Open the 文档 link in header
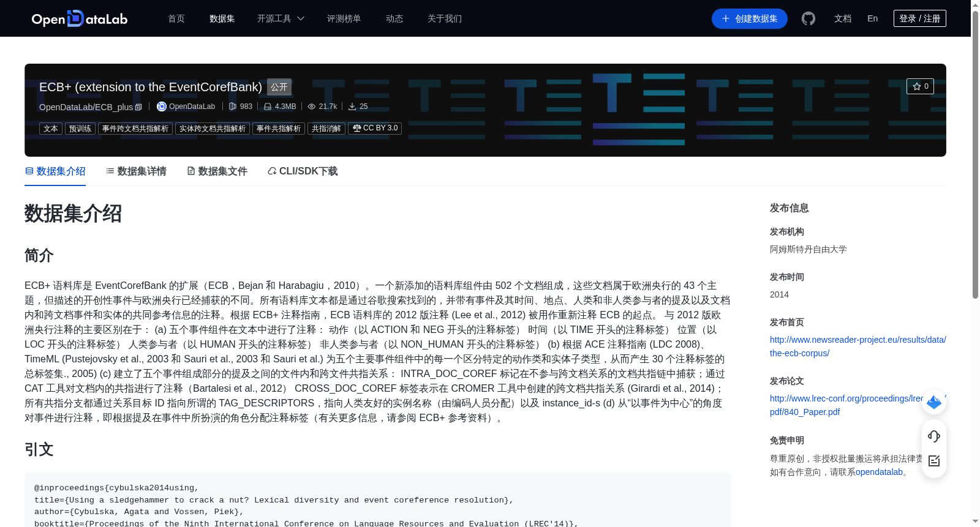This screenshot has height=527, width=980. [843, 18]
